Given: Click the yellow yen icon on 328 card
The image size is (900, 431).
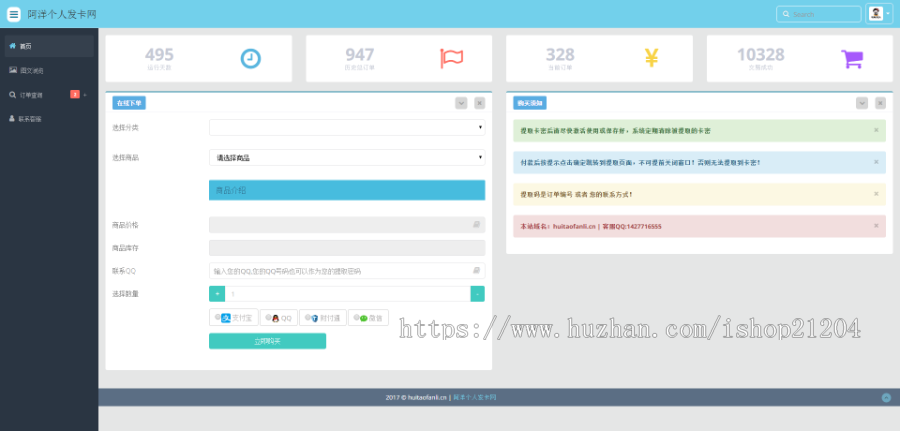Looking at the screenshot, I should click(x=651, y=58).
